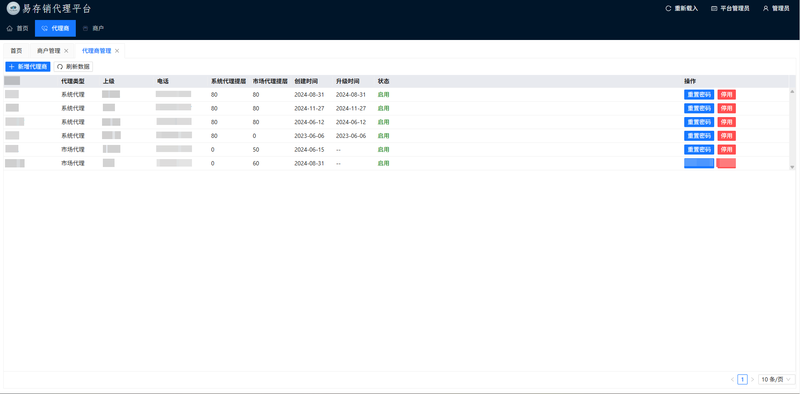The width and height of the screenshot is (800, 394).
Task: Click the market tier value 50
Action: pyautogui.click(x=256, y=150)
